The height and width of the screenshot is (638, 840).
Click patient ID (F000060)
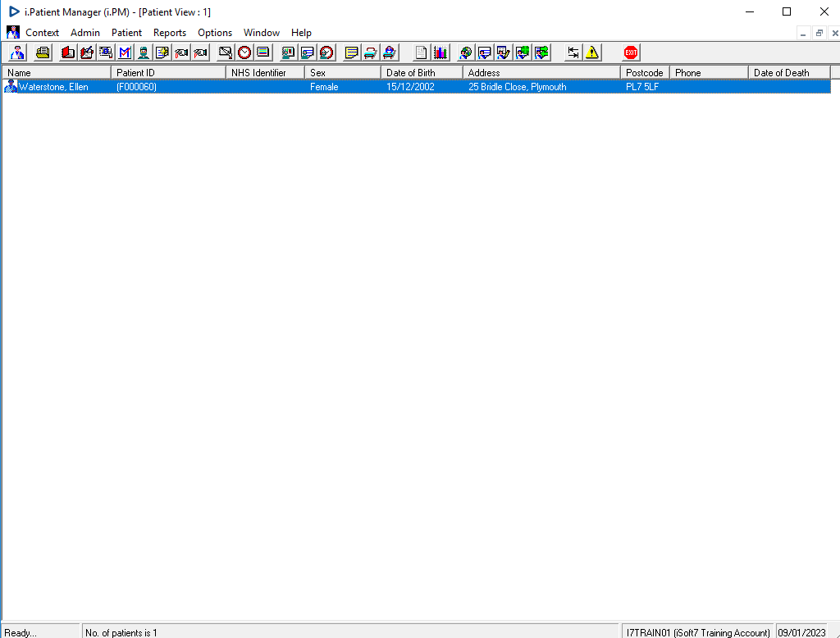click(137, 87)
